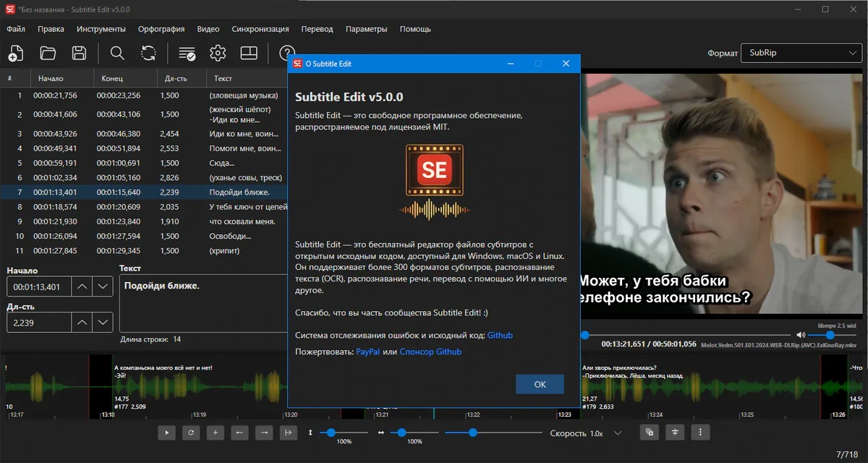Screen dimensions: 868x463
Task: Save subtitles using the floppy disk icon
Action: pos(79,53)
